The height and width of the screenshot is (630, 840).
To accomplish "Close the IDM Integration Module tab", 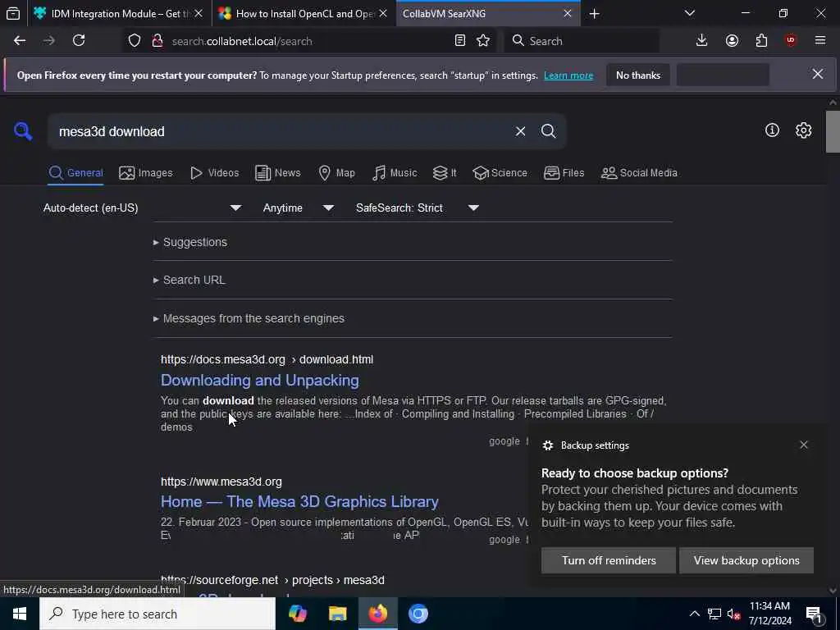I will pyautogui.click(x=199, y=14).
